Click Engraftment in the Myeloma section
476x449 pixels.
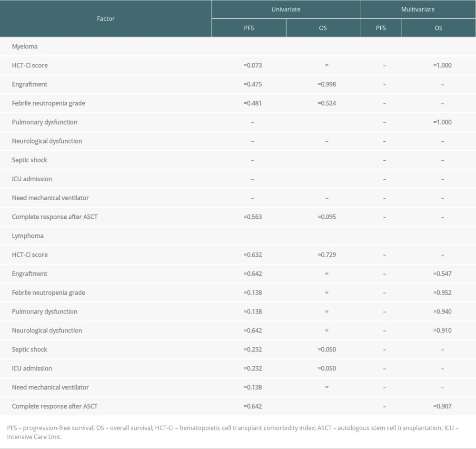(x=30, y=84)
